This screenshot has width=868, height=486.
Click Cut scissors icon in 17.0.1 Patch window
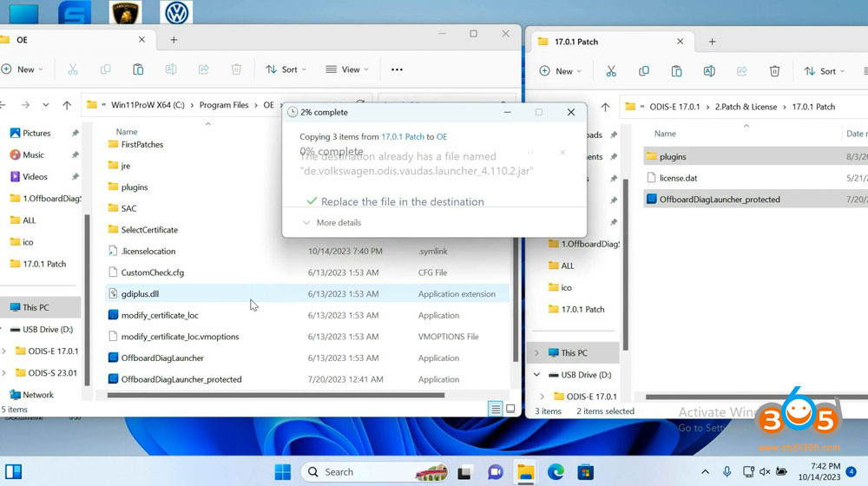610,71
